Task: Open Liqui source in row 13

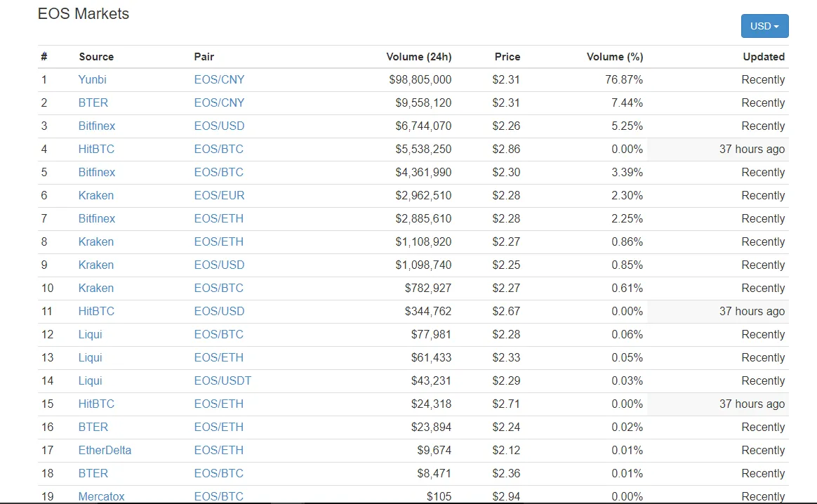Action: tap(90, 357)
